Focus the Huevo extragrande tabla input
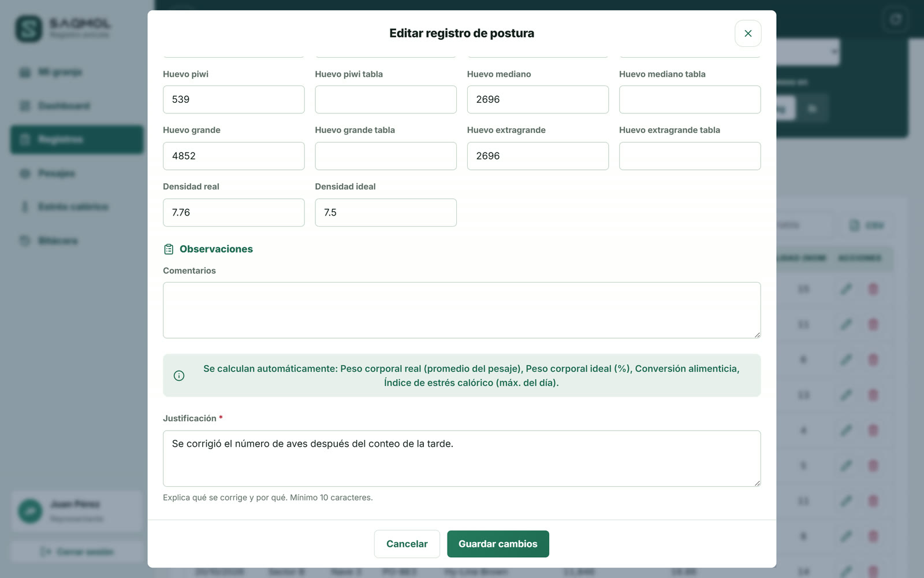Image resolution: width=924 pixels, height=578 pixels. (690, 156)
